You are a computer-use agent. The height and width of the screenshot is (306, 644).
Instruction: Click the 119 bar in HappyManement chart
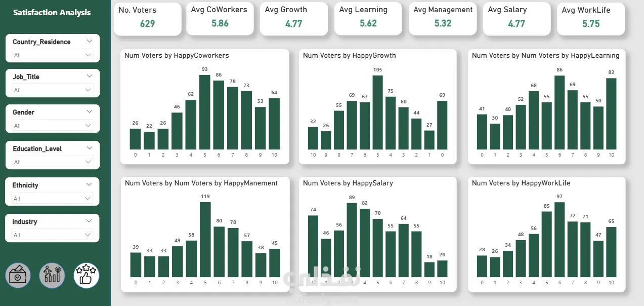tap(205, 239)
